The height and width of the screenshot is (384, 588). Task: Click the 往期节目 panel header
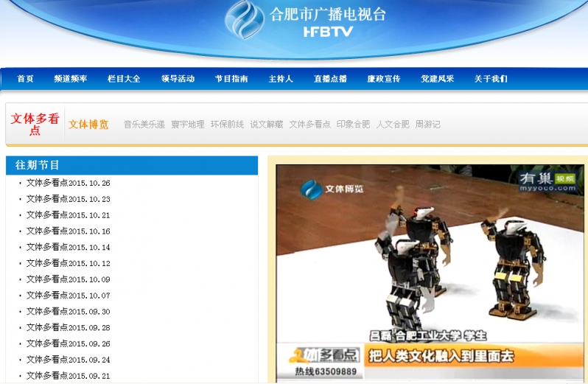tap(132, 165)
